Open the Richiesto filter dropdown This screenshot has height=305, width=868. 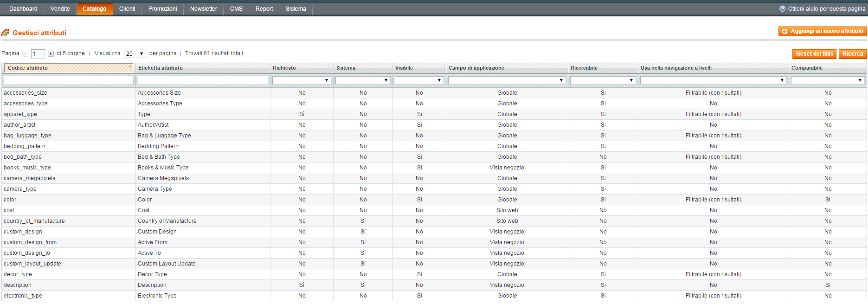302,80
